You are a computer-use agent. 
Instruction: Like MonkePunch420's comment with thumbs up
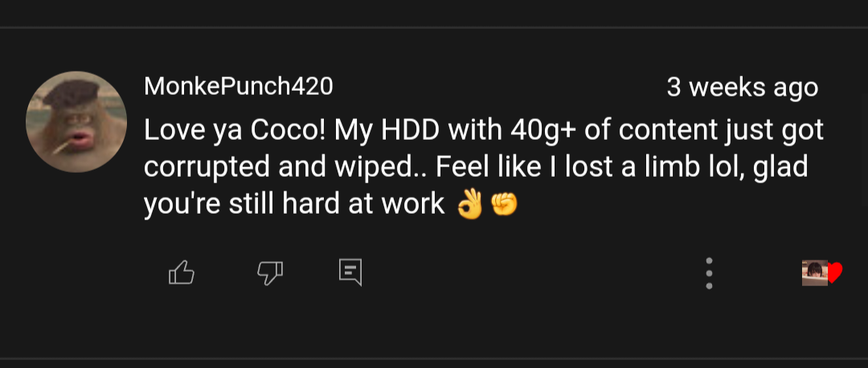pos(182,273)
